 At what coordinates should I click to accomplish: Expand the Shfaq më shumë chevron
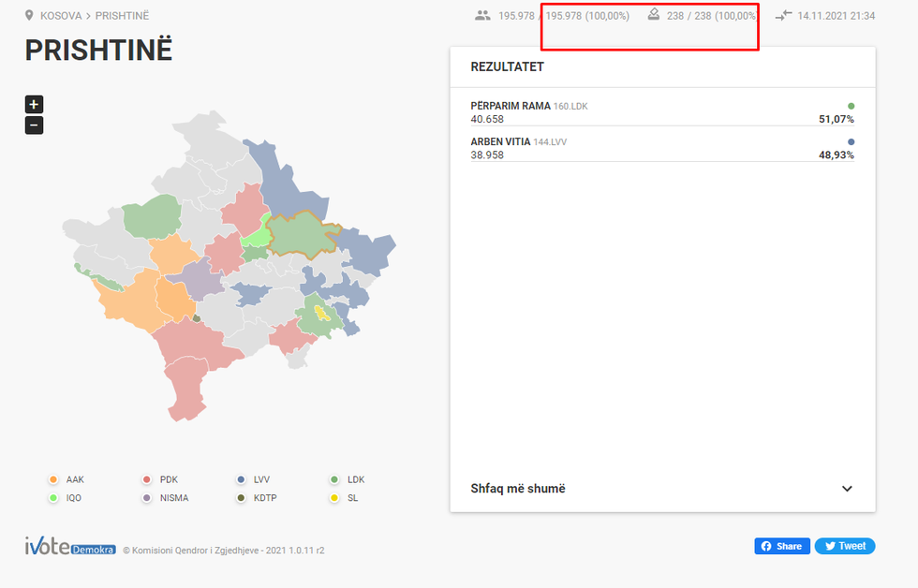coord(847,489)
